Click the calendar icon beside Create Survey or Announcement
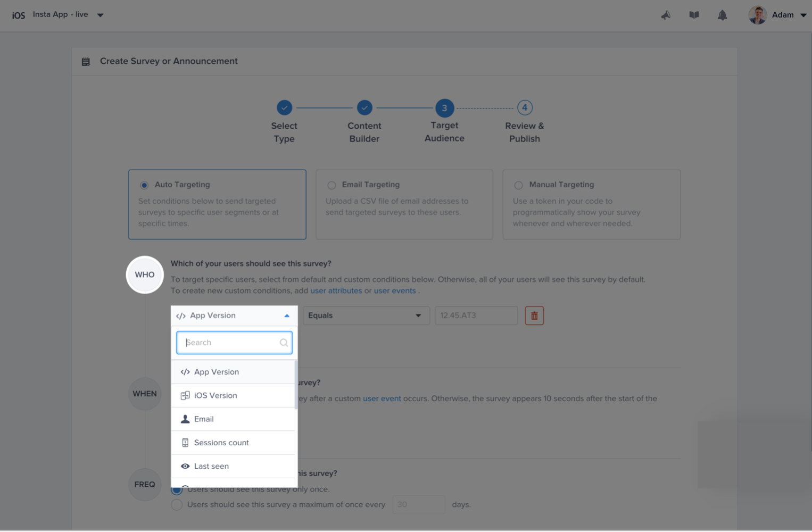812x532 pixels. [85, 61]
